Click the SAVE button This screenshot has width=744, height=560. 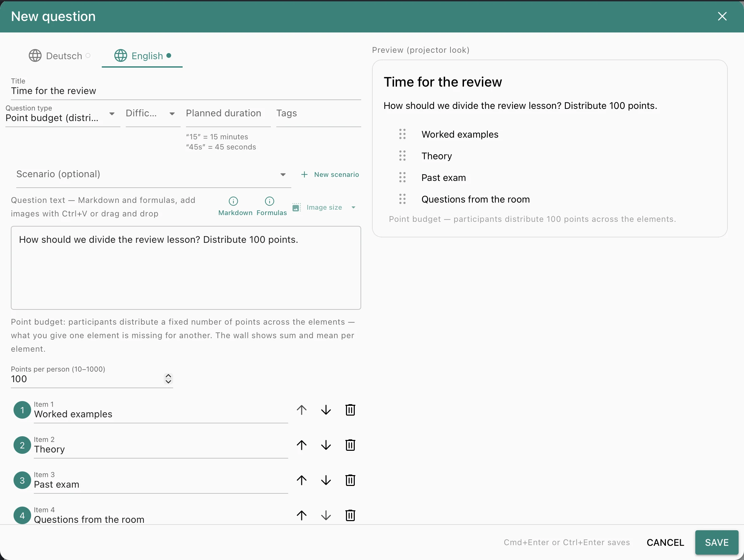(717, 542)
